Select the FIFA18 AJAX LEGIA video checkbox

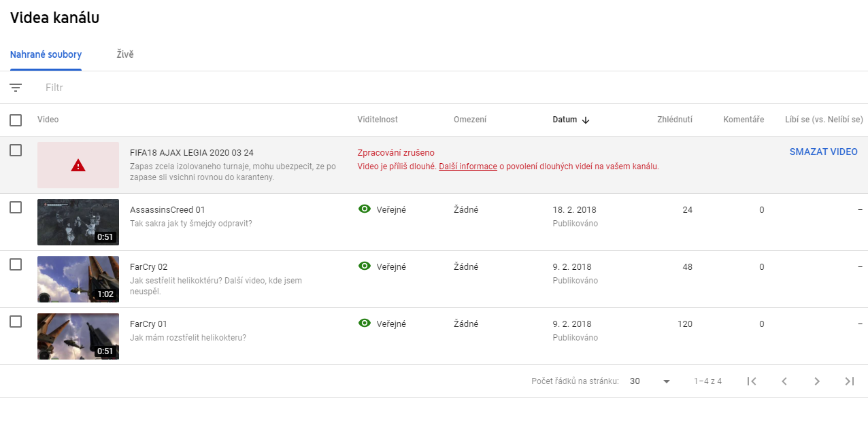point(16,151)
